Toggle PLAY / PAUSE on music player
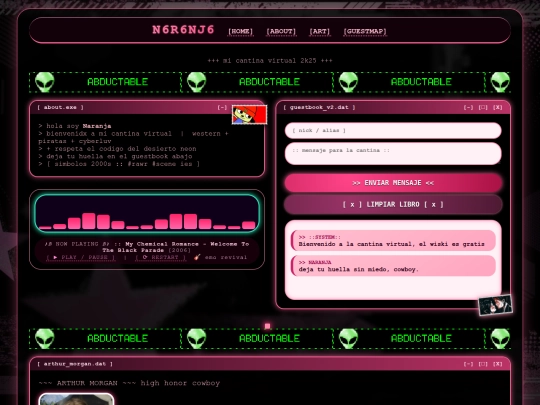 point(81,257)
